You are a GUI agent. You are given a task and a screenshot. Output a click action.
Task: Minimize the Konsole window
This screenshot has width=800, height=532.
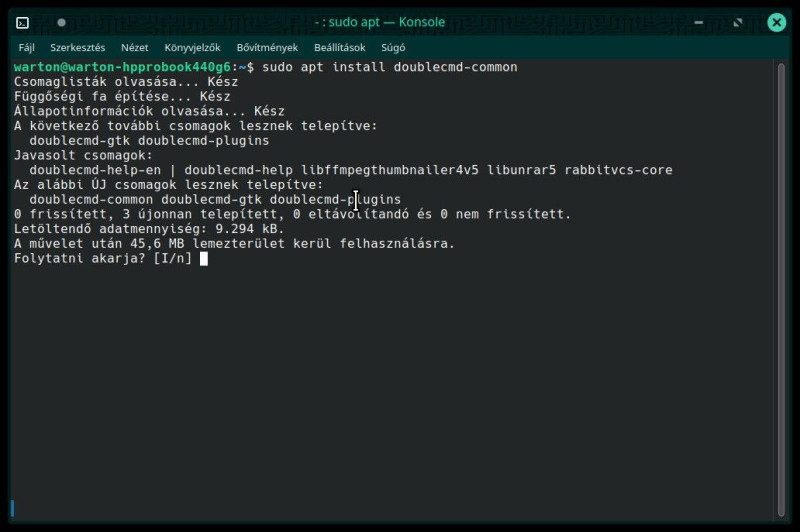[698, 22]
